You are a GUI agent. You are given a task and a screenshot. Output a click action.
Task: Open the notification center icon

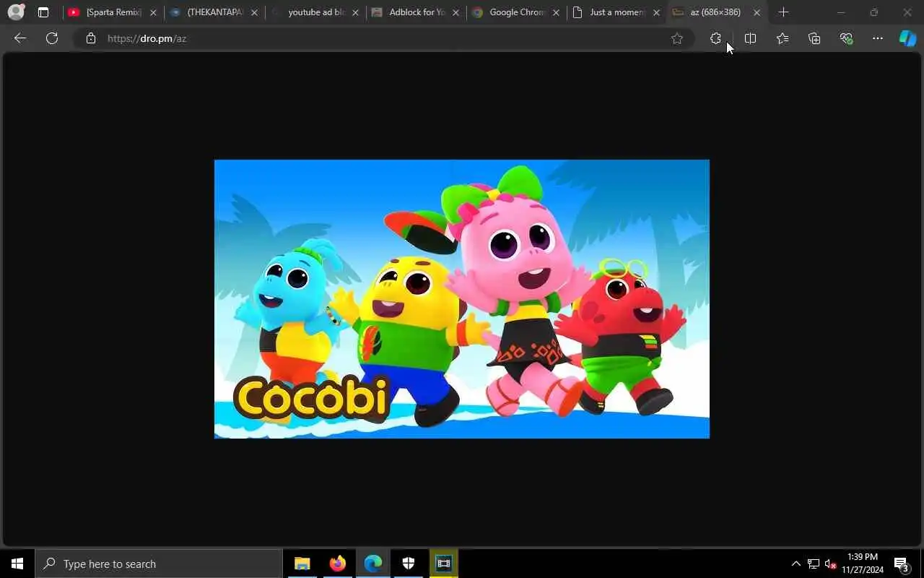(x=901, y=564)
